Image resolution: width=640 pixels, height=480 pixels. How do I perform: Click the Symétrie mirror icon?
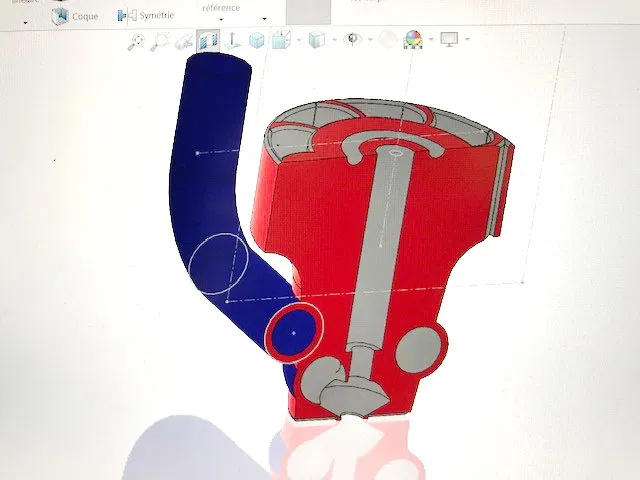[127, 16]
